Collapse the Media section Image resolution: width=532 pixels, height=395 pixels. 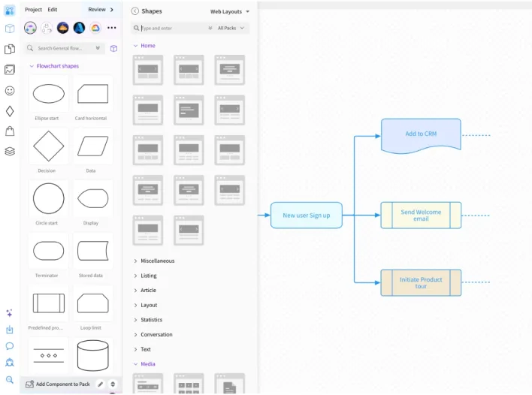pyautogui.click(x=144, y=364)
